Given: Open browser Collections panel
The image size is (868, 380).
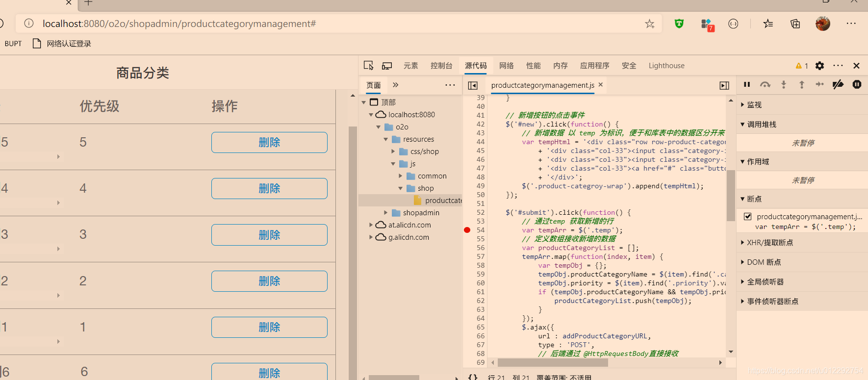Looking at the screenshot, I should coord(795,24).
